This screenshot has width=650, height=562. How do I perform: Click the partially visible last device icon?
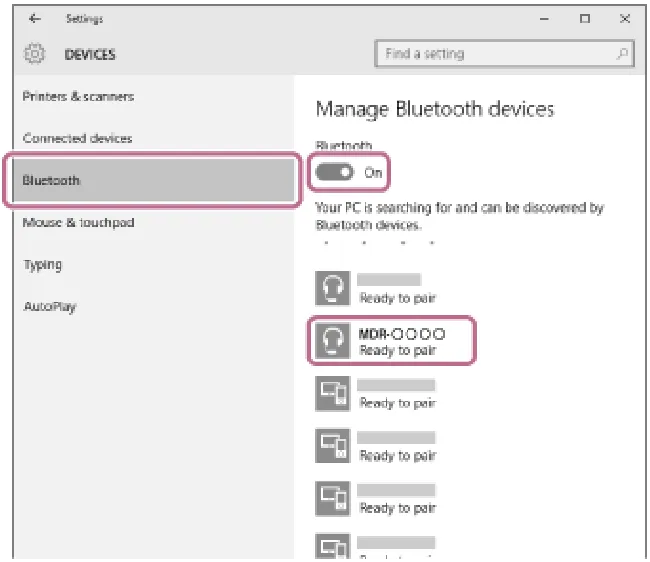tap(332, 546)
